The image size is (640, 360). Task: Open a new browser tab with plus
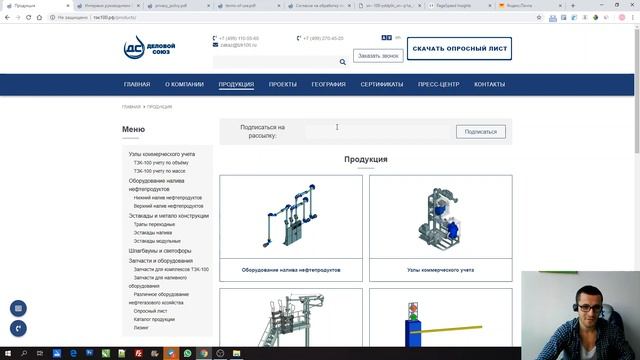[573, 6]
